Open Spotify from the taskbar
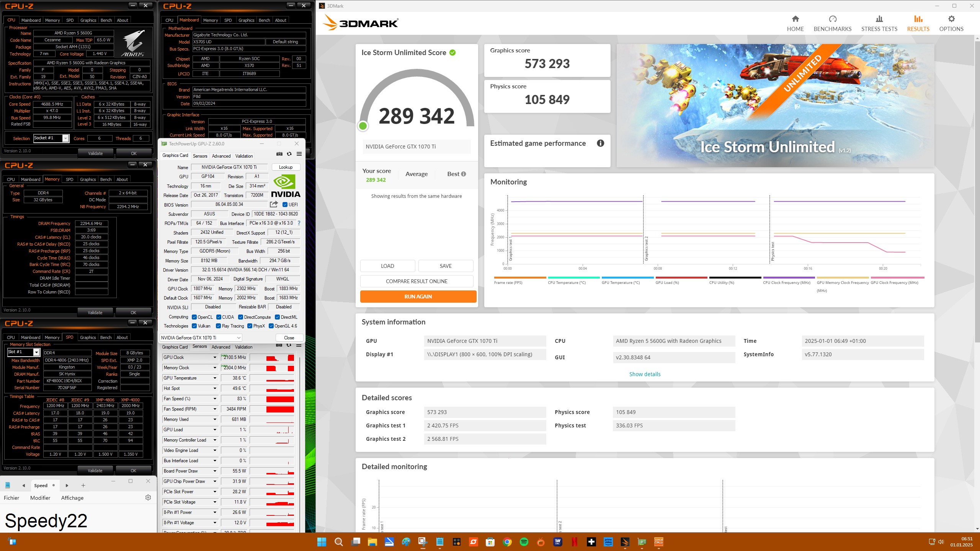 click(524, 542)
